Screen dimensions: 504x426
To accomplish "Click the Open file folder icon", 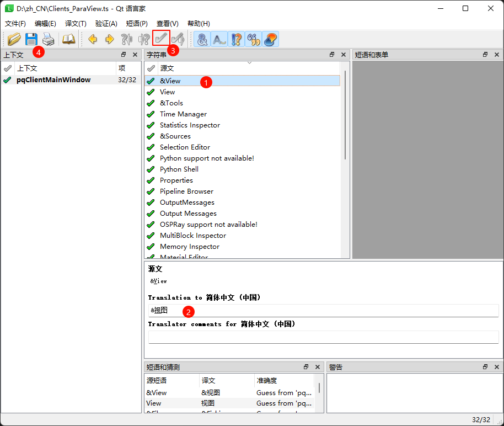I will coord(14,39).
